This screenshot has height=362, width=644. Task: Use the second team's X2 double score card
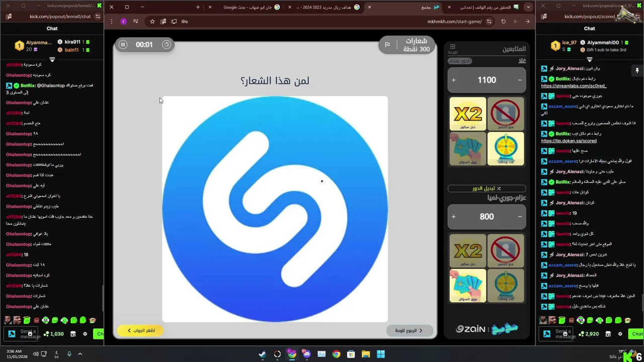[468, 251]
